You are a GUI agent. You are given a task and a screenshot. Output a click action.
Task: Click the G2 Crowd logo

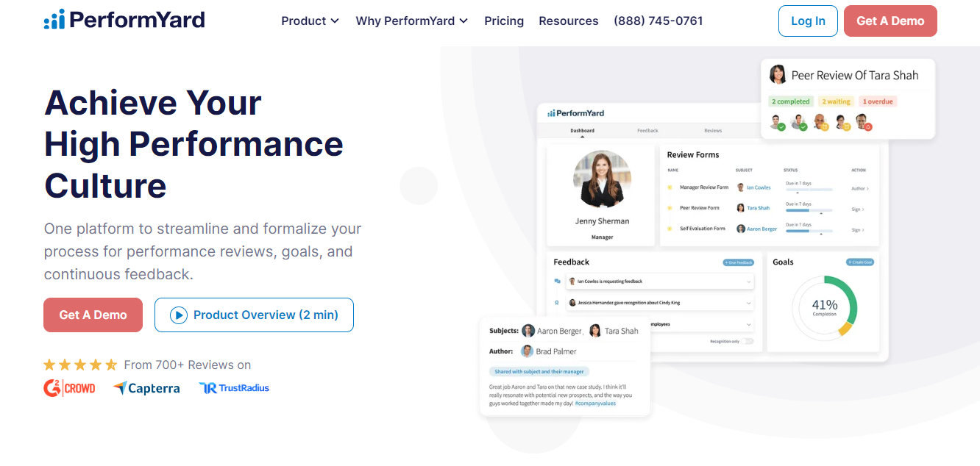[x=69, y=388]
